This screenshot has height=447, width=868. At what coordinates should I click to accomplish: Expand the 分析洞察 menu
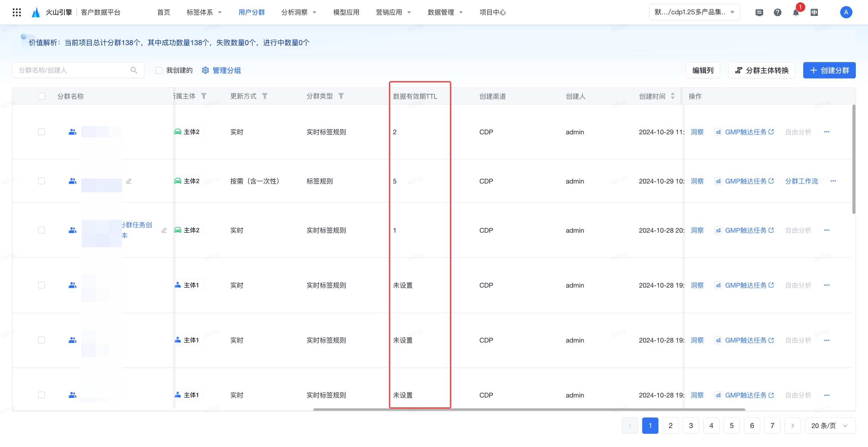[x=299, y=12]
